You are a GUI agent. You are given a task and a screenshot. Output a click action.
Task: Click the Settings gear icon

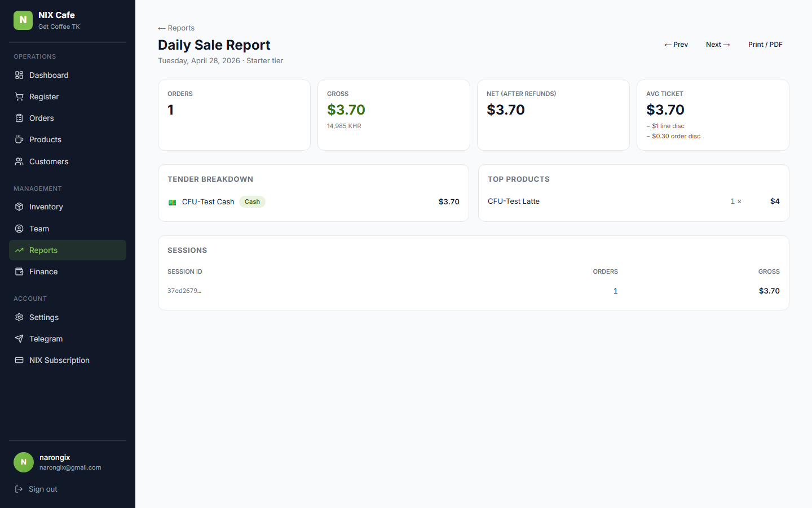click(19, 317)
